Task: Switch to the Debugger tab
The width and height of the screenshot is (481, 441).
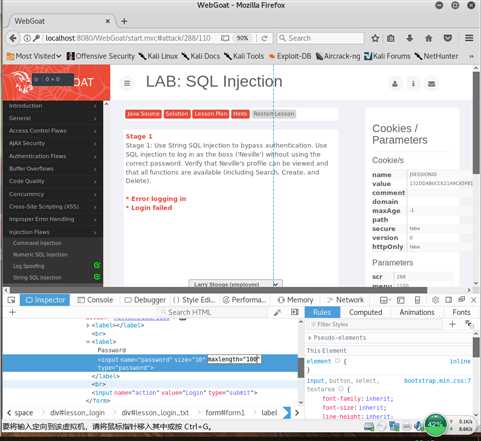Action: (x=145, y=300)
